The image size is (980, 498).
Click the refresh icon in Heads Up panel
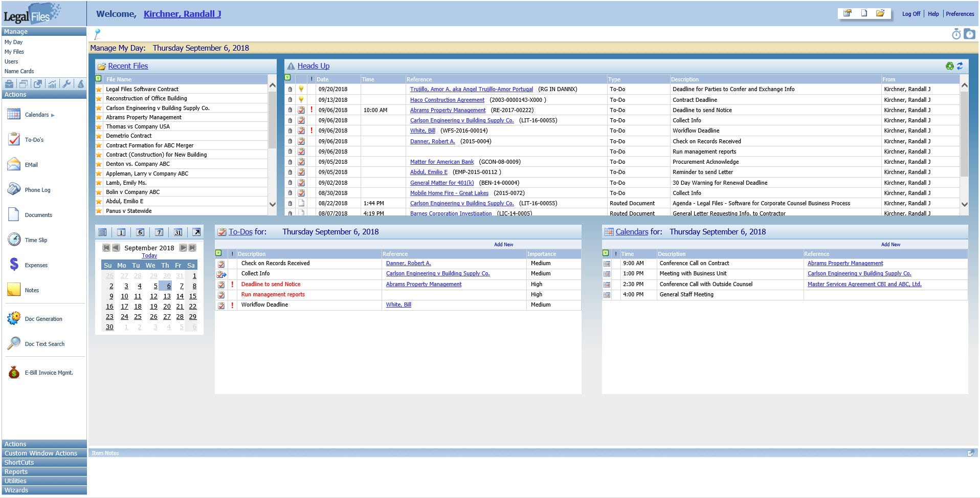[960, 66]
